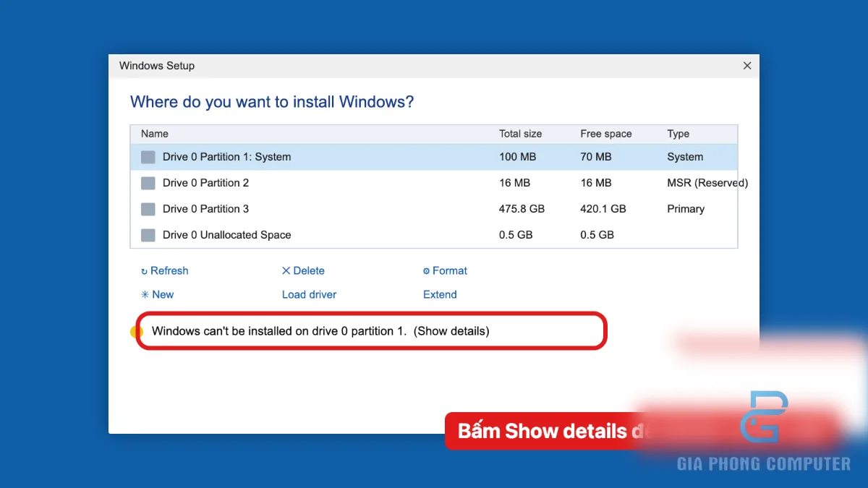Select the Drive 0 Partition 3 row
This screenshot has width=868, height=488.
[434, 209]
